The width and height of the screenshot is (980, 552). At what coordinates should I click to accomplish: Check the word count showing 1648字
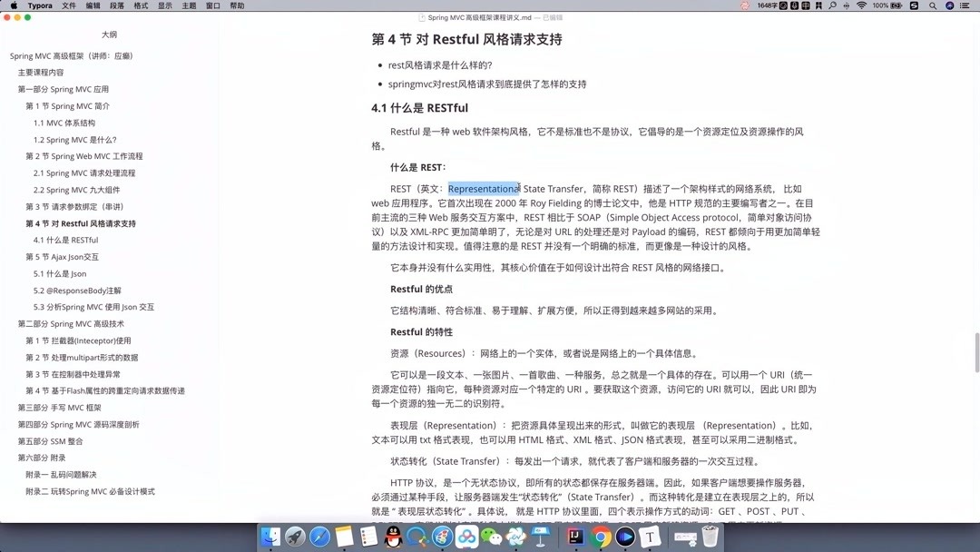[765, 6]
